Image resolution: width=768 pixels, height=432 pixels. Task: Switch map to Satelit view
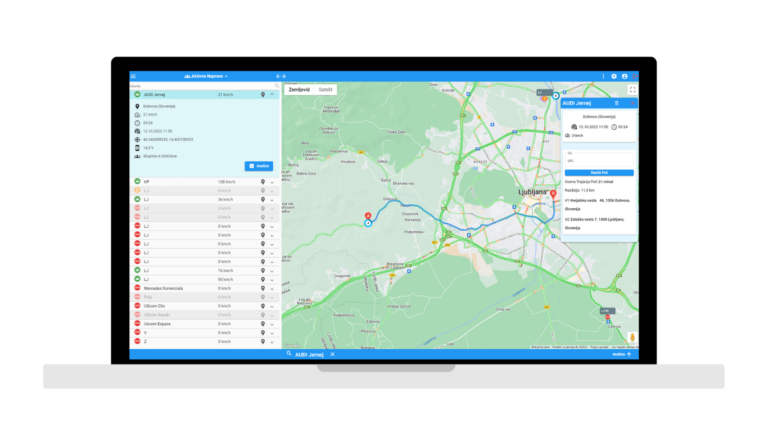[325, 89]
